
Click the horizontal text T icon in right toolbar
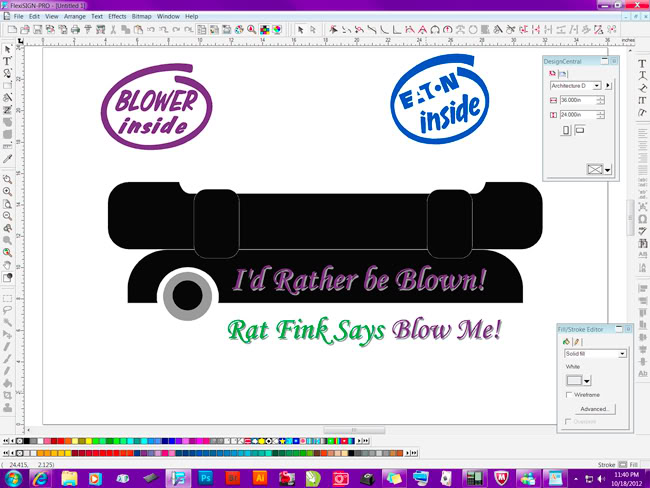click(x=642, y=63)
